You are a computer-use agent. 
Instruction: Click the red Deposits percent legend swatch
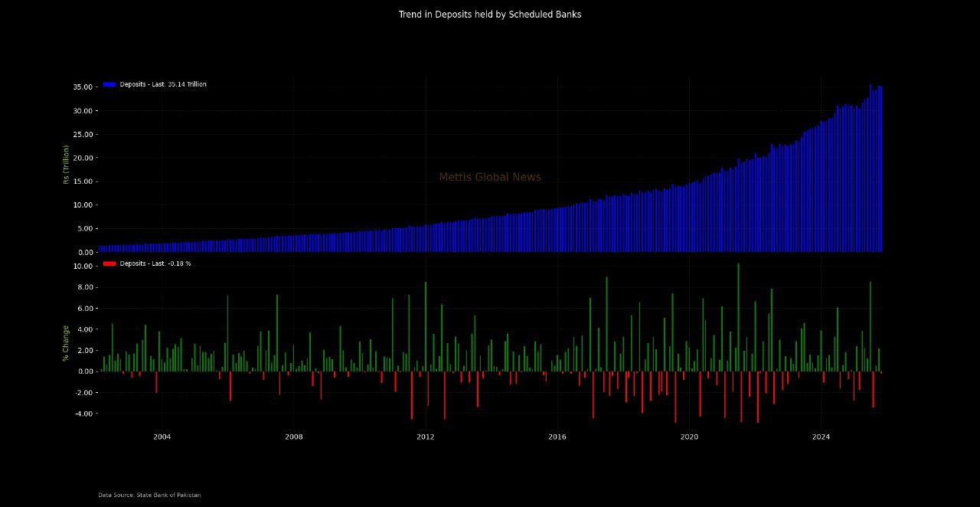coord(109,263)
